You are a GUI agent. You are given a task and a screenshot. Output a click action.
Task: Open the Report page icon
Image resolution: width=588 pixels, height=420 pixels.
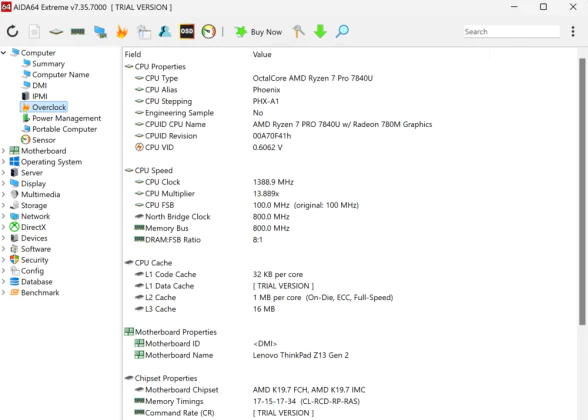click(34, 32)
